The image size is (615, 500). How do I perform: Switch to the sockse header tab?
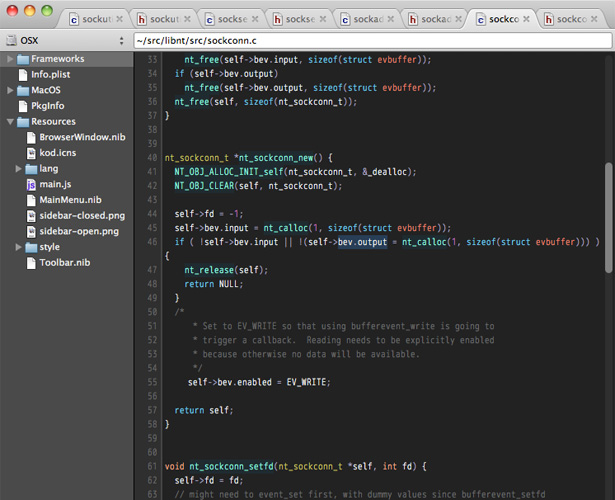coord(300,19)
